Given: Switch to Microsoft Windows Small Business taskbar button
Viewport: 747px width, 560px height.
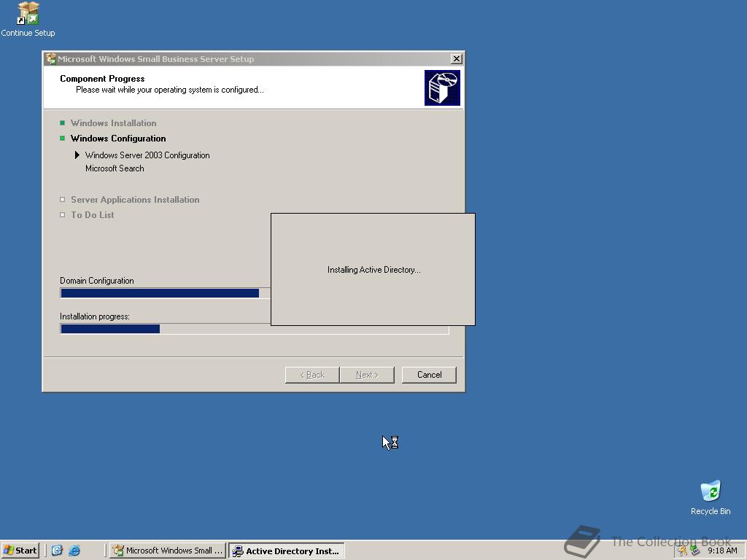Looking at the screenshot, I should (x=168, y=551).
